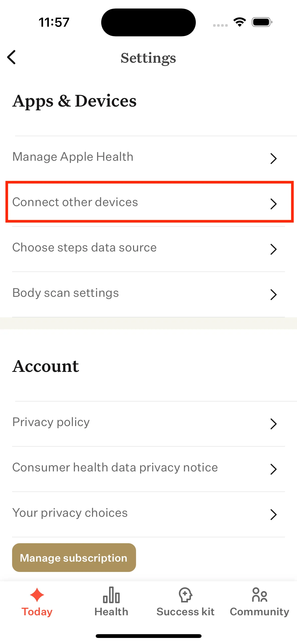
Task: Expand the Connect other devices chevron
Action: [x=273, y=204]
